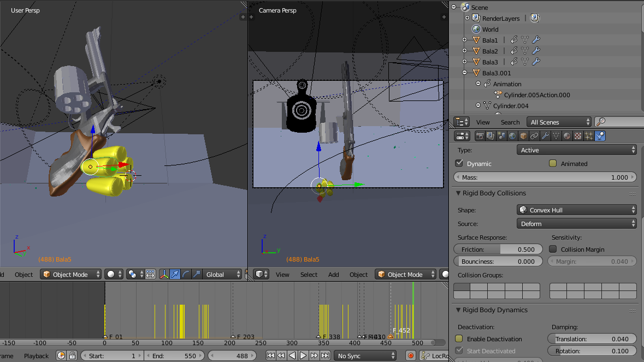The width and height of the screenshot is (644, 362).
Task: Open the Search menu in the outliner
Action: tap(510, 122)
